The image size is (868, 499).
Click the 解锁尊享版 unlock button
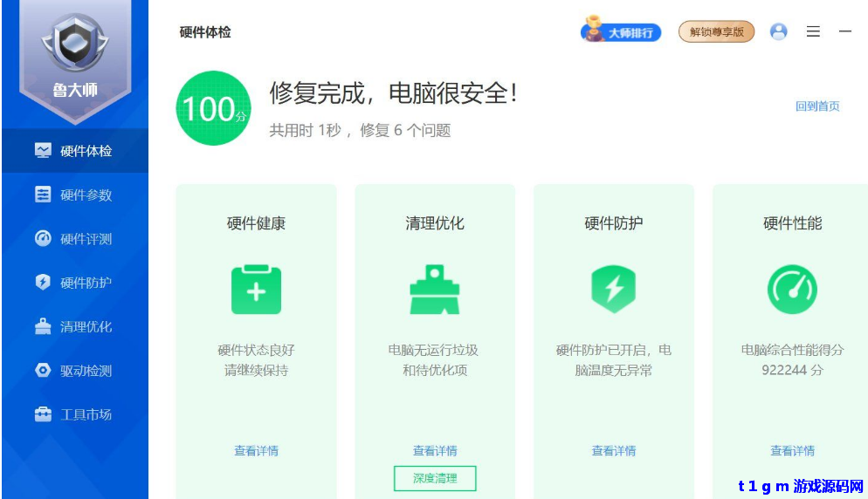716,32
